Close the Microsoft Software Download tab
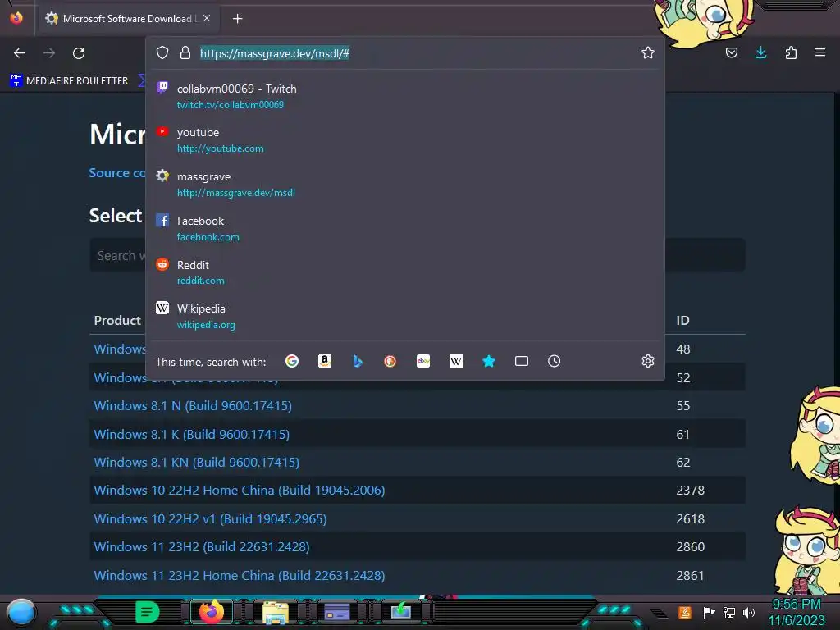The width and height of the screenshot is (840, 630). point(207,18)
